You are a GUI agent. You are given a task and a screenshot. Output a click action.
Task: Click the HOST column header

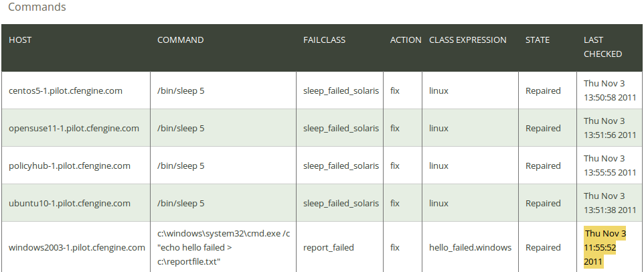tap(20, 40)
